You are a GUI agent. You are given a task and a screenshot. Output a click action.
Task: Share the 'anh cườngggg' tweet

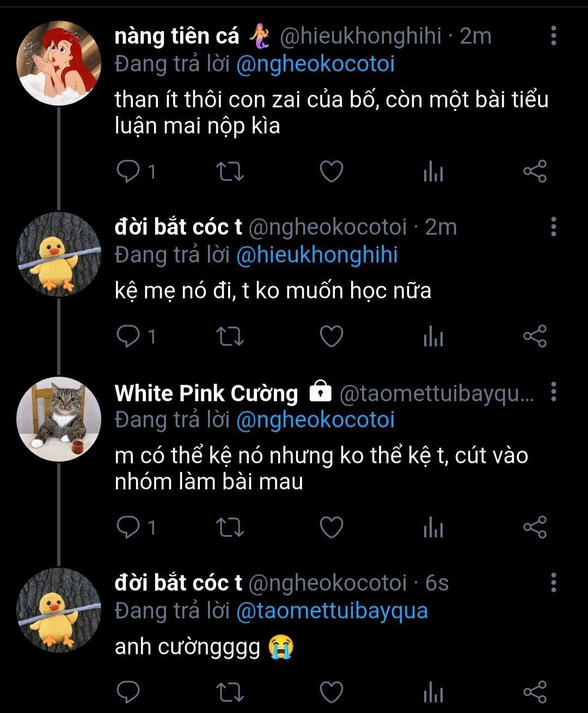[535, 692]
